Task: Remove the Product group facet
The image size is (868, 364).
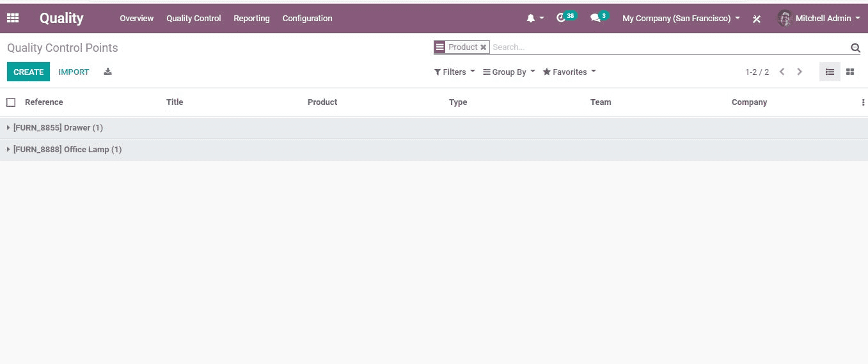Action: pyautogui.click(x=484, y=47)
